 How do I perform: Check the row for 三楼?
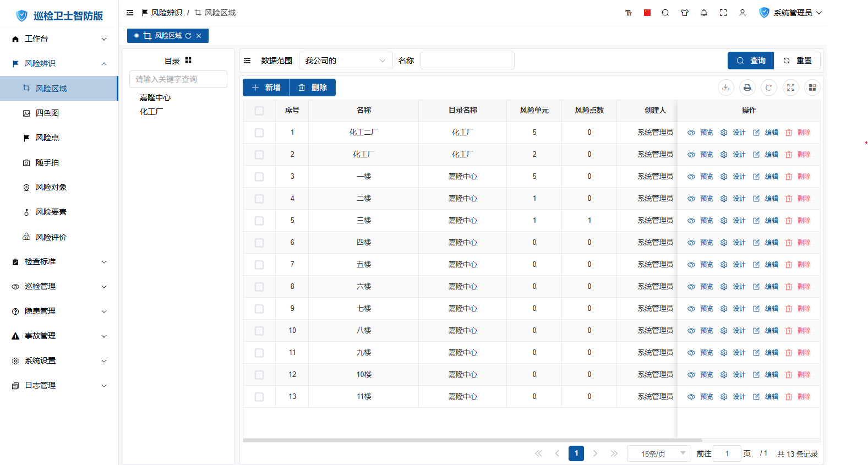pyautogui.click(x=259, y=221)
